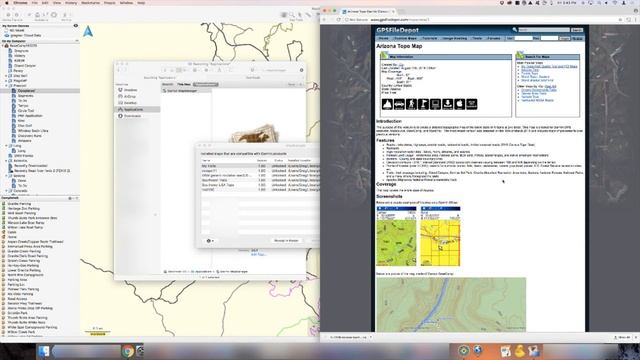Open the Help menu in the menu bar
640x360 pixels.
(x=141, y=3)
